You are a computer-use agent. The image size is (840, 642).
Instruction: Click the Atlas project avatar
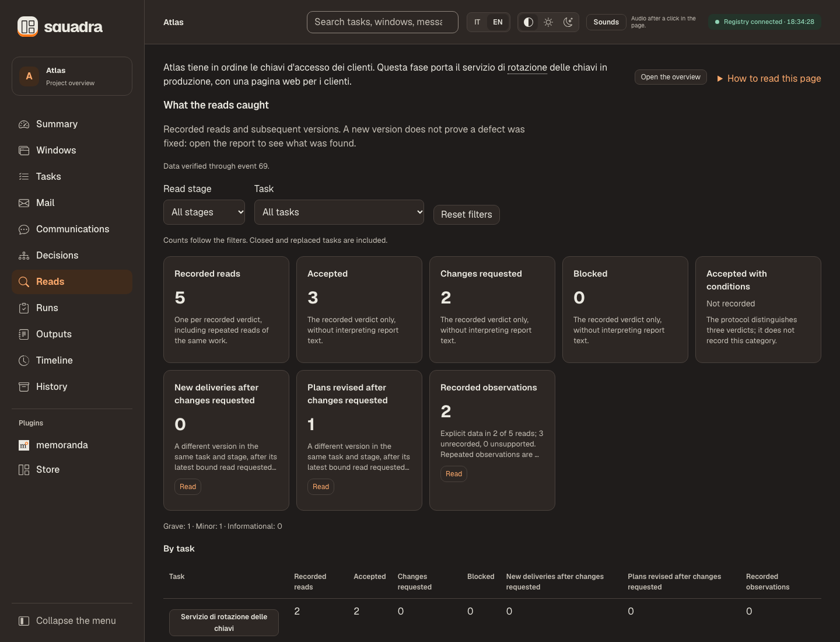click(x=29, y=76)
